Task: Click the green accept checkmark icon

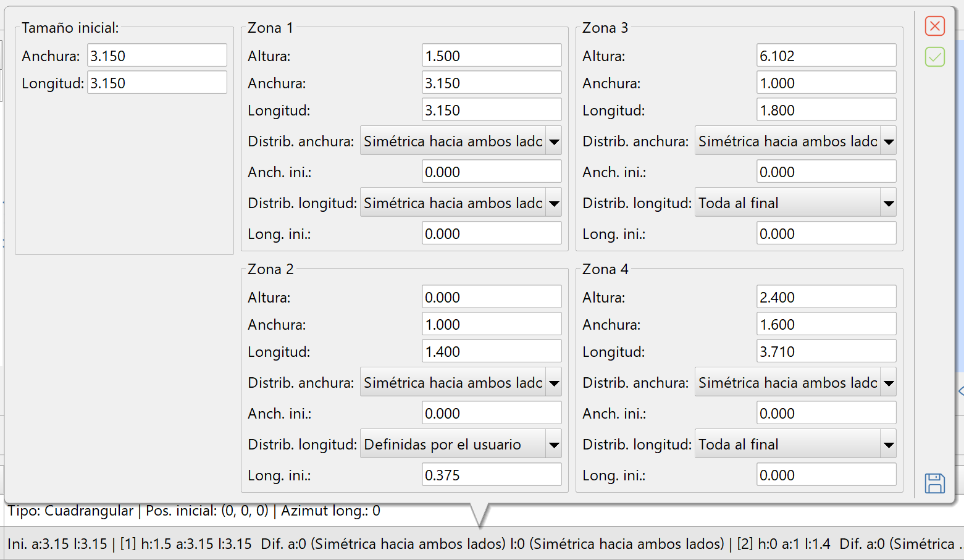Action: point(934,57)
